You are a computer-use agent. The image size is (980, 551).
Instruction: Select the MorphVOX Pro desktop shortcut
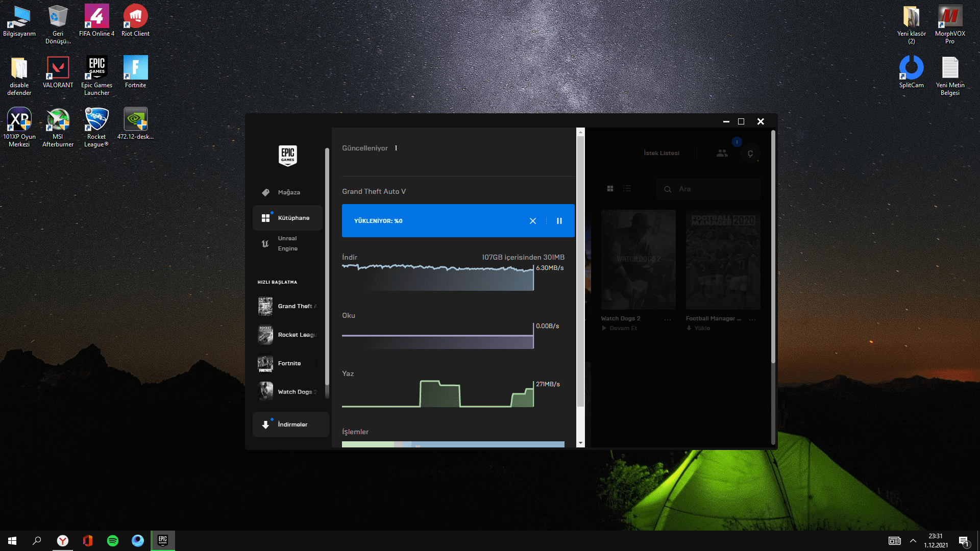click(950, 24)
